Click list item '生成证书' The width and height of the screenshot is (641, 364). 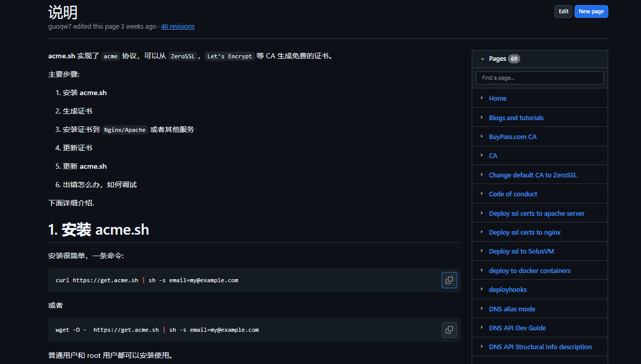[78, 111]
